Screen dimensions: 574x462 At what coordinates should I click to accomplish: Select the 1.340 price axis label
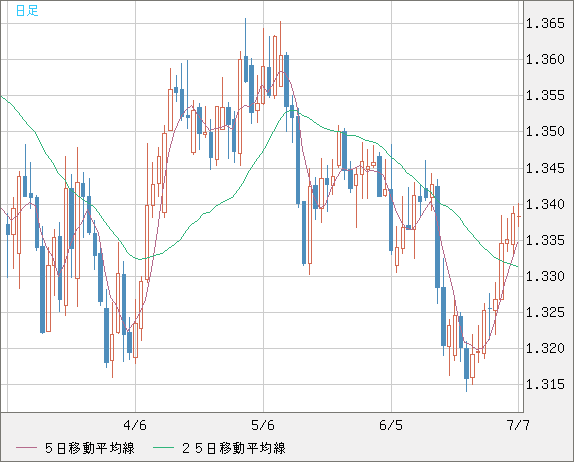click(545, 204)
